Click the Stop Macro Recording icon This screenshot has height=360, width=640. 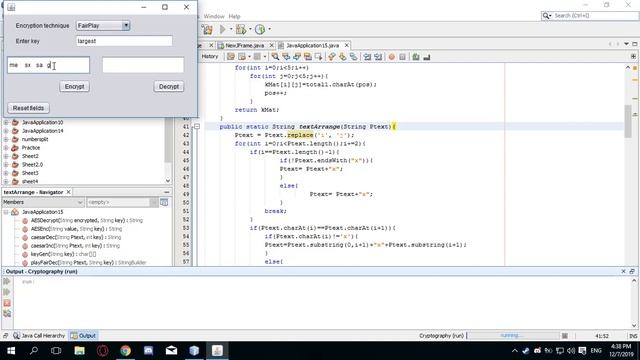(x=402, y=57)
